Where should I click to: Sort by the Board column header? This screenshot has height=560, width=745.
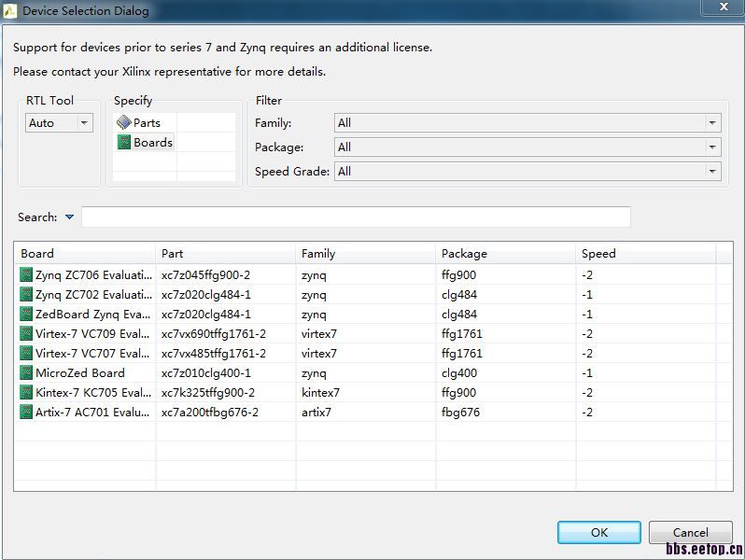[85, 254]
